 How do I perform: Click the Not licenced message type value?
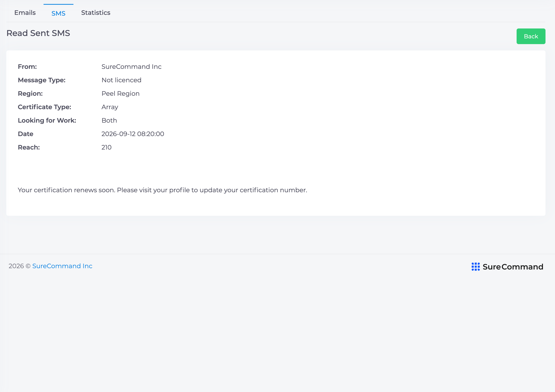pos(121,80)
